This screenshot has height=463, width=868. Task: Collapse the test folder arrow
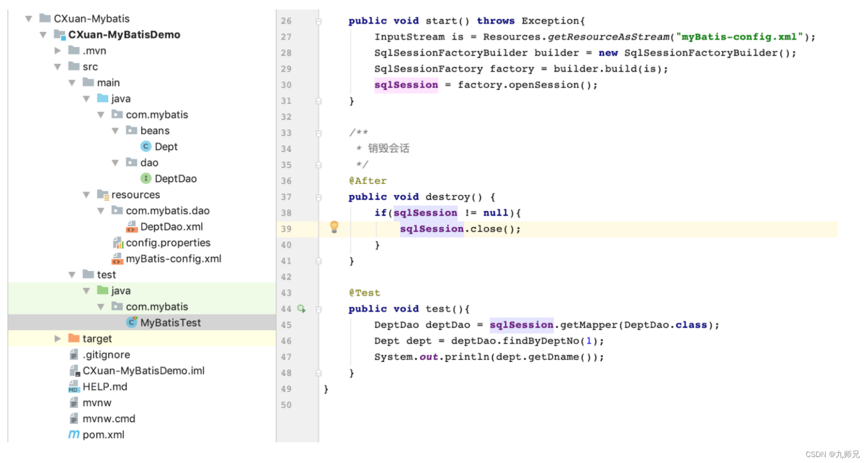pos(72,275)
